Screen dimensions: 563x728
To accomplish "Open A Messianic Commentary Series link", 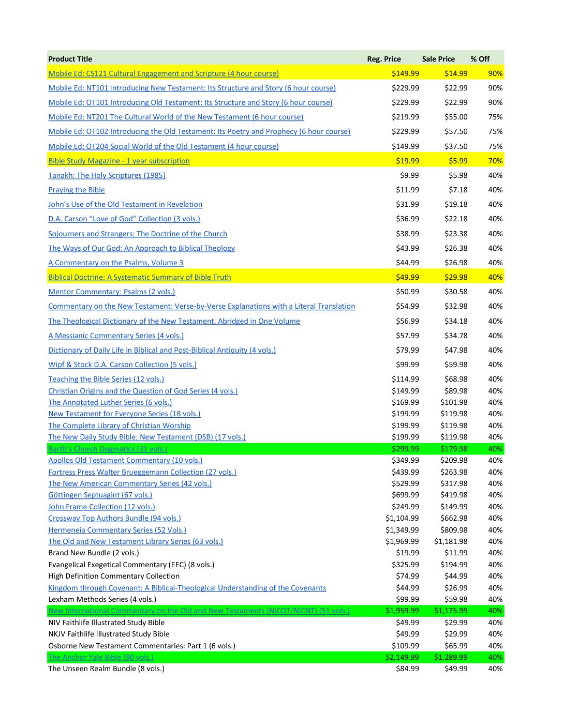I will [x=116, y=336].
